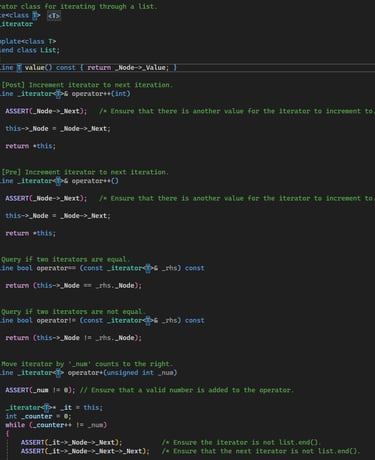Click the opening brace under the while loop
Screen dimensions: 375x460
[x=7, y=434]
